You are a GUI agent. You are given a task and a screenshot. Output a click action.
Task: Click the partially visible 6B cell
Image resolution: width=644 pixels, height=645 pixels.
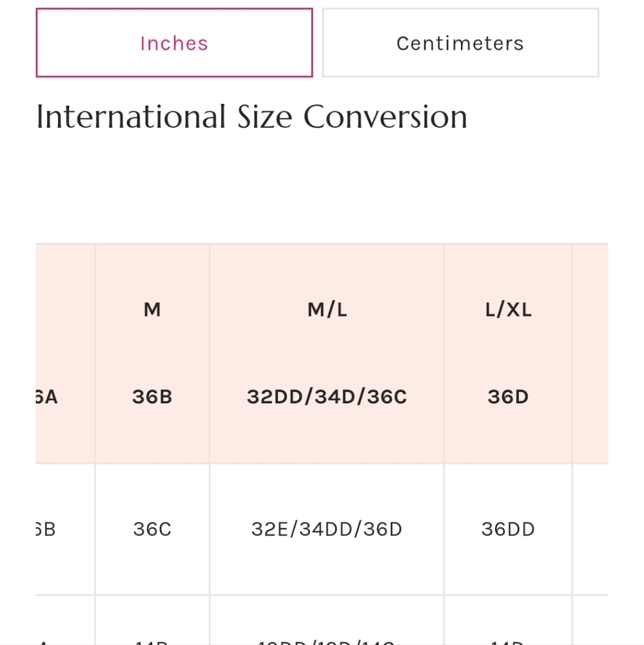click(x=65, y=530)
